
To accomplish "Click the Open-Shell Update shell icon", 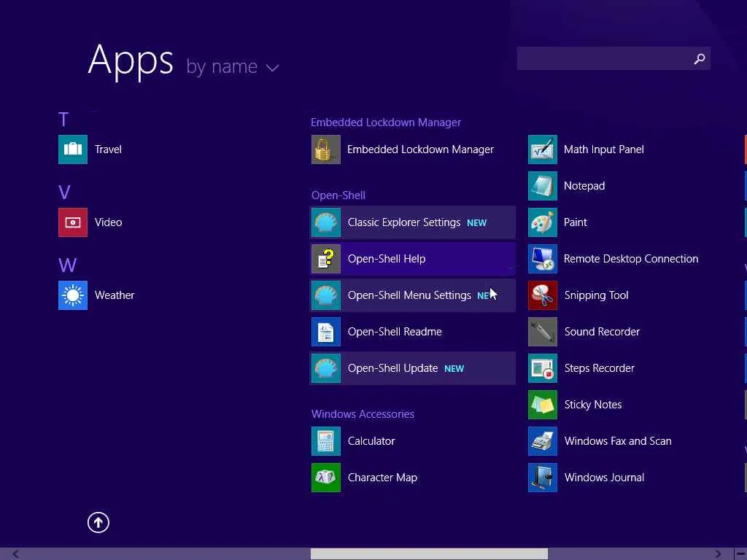I will click(326, 368).
